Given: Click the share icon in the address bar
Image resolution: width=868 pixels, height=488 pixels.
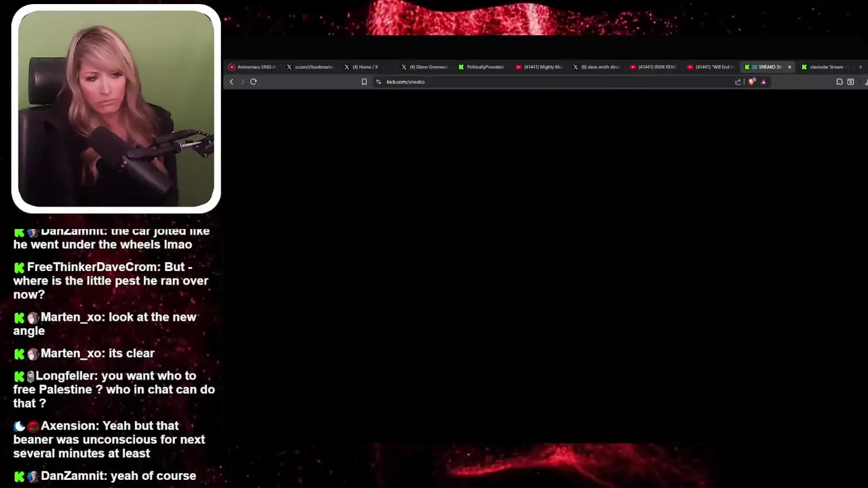Looking at the screenshot, I should click(x=738, y=82).
